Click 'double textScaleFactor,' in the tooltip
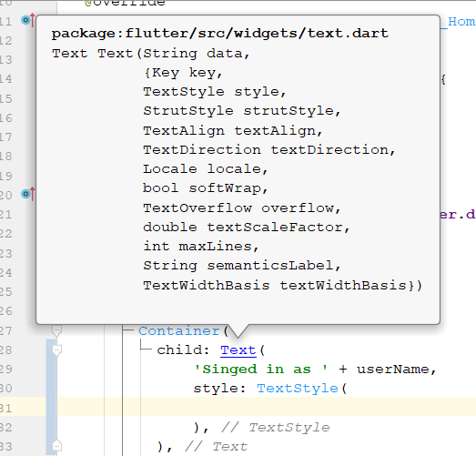 tap(247, 227)
